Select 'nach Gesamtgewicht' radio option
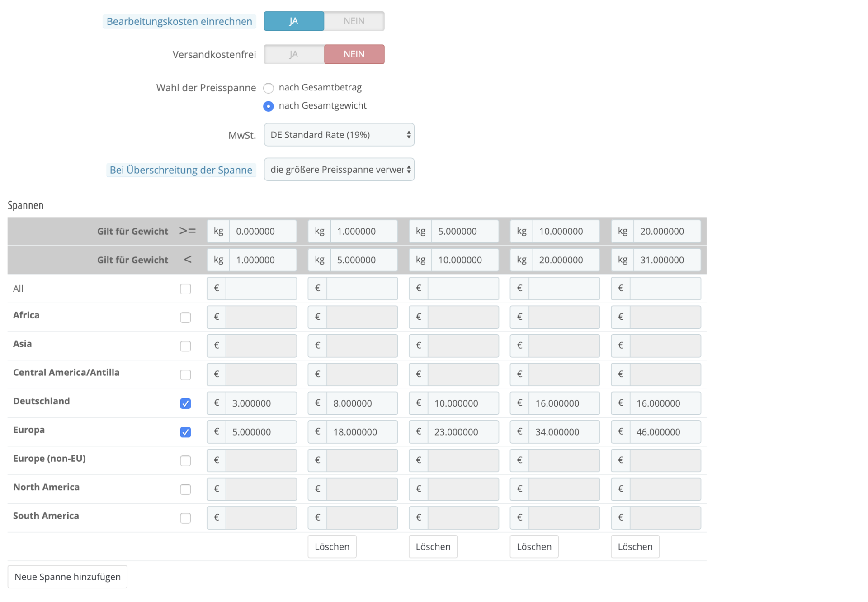The height and width of the screenshot is (602, 868). pyautogui.click(x=269, y=106)
